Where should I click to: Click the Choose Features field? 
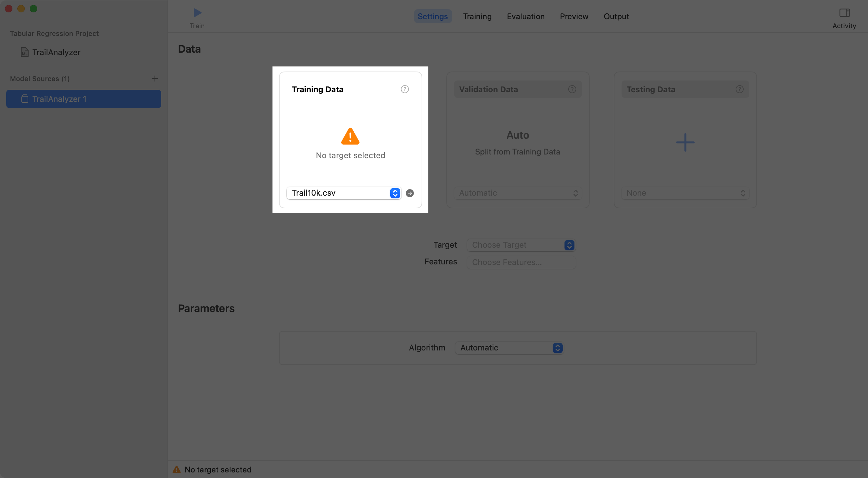[521, 262]
